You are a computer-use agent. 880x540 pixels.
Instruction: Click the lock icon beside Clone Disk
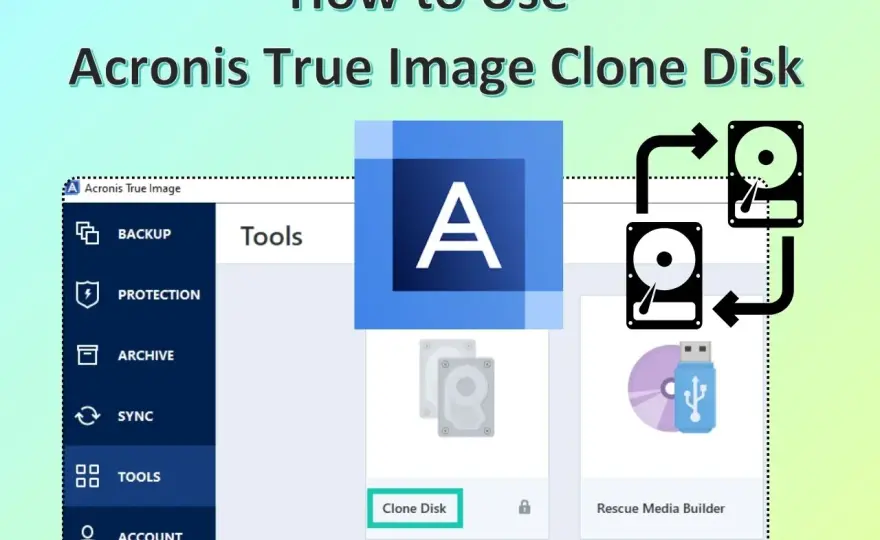tap(524, 507)
